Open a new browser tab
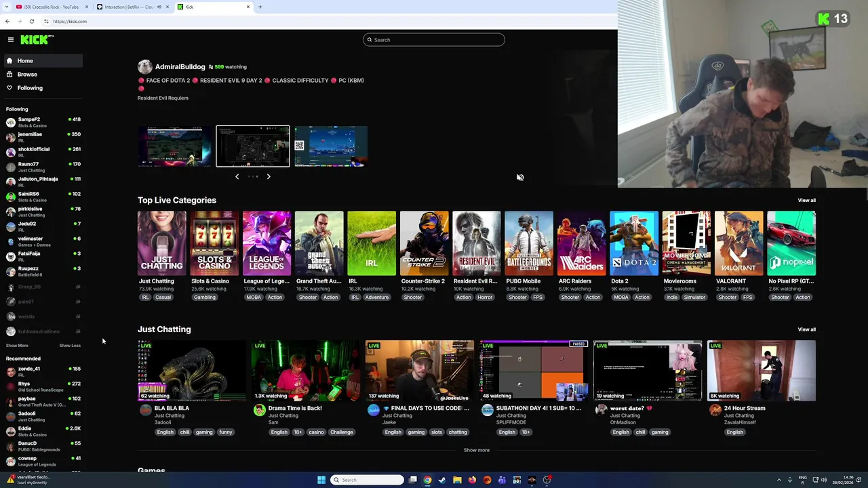The image size is (868, 488). (260, 7)
